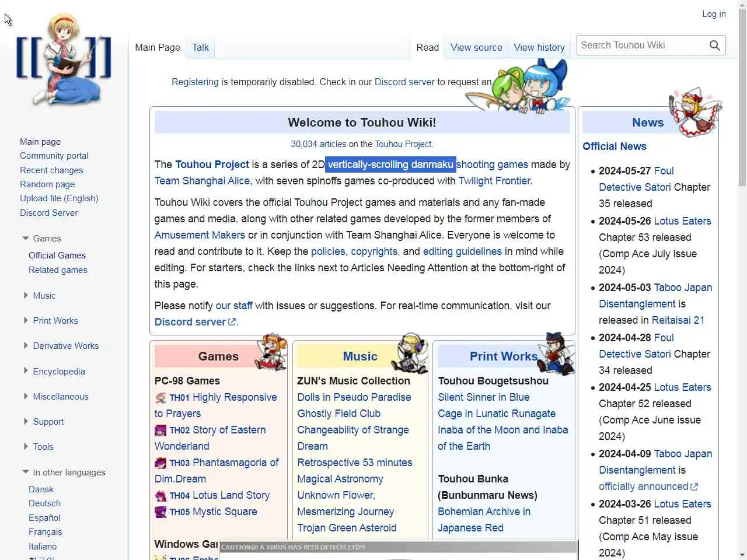Switch language to Français
Viewport: 747px width, 560px height.
tap(45, 532)
